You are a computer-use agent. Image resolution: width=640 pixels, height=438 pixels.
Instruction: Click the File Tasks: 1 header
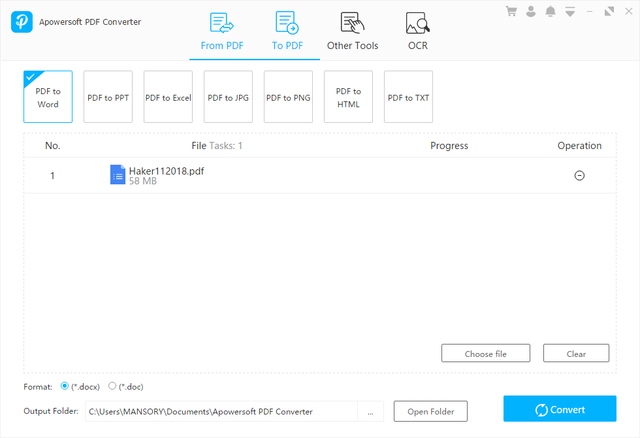217,146
